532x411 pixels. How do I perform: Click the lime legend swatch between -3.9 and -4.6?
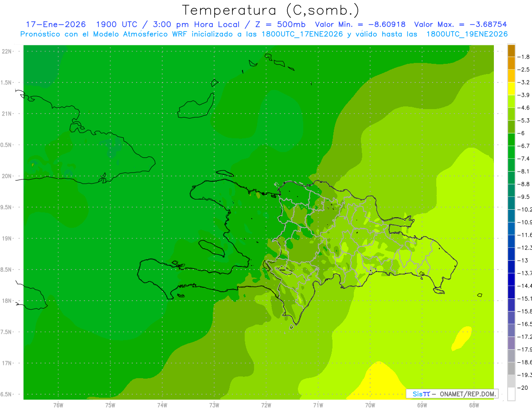pyautogui.click(x=511, y=101)
